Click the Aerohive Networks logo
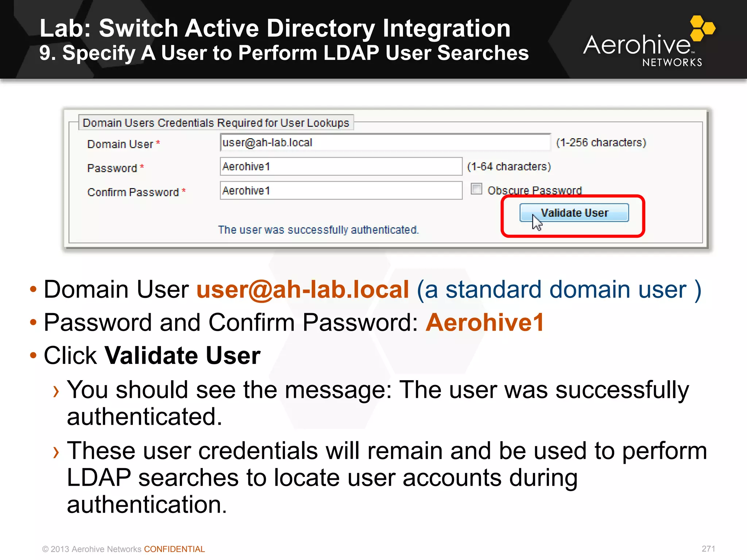Screen dimensions: 747x560 pos(649,42)
